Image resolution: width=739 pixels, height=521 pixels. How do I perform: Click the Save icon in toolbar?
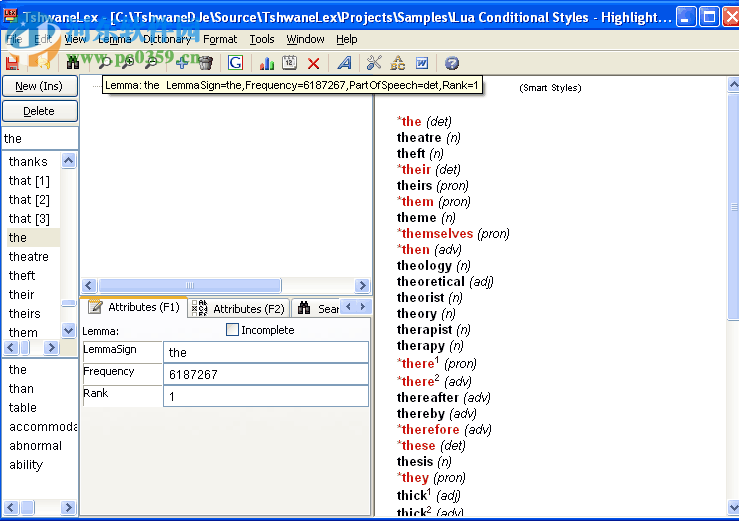(x=13, y=62)
